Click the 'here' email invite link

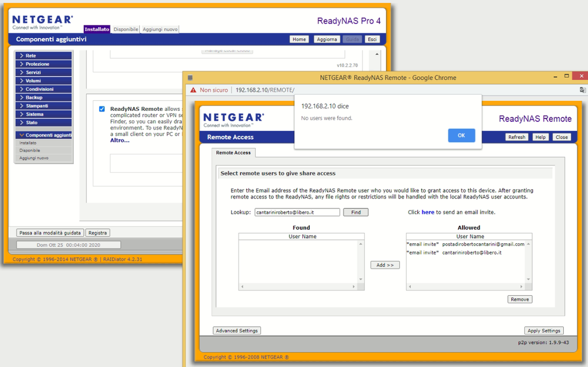pos(428,212)
